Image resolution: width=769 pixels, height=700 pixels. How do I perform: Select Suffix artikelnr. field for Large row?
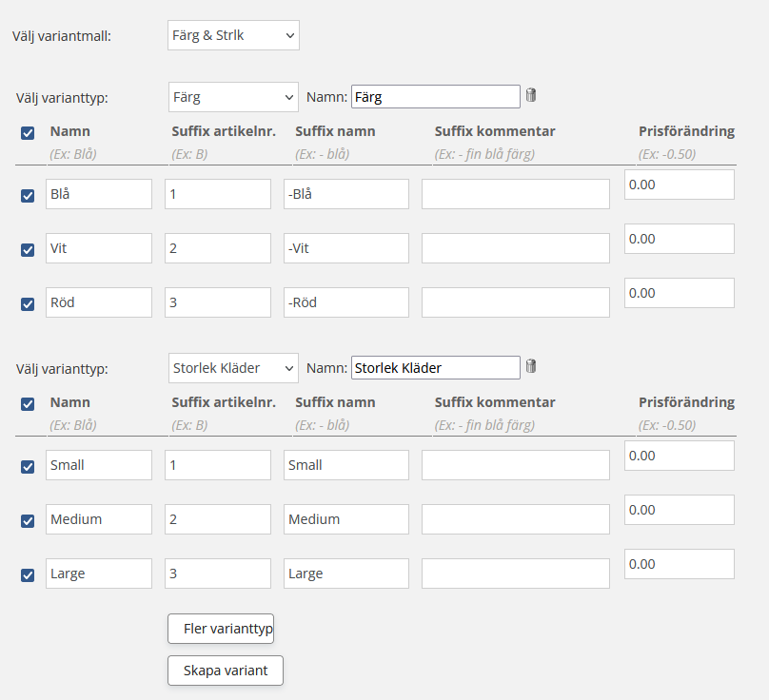(x=217, y=574)
